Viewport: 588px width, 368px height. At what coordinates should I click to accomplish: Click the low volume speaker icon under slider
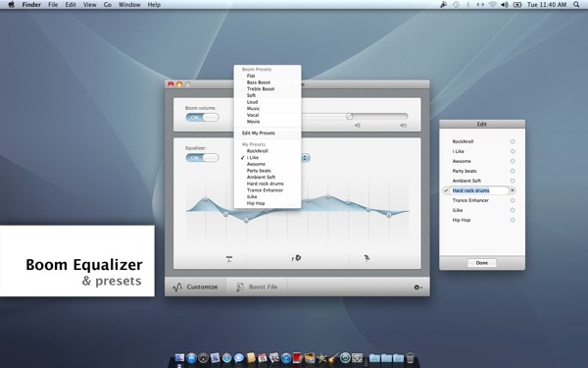pos(358,126)
